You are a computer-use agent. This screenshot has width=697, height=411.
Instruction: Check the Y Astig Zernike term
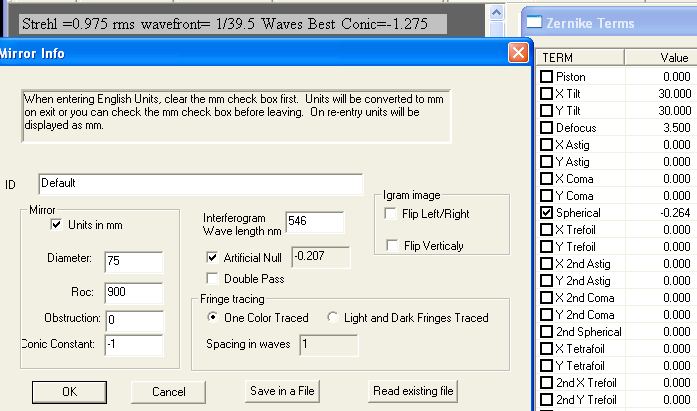[x=546, y=162]
